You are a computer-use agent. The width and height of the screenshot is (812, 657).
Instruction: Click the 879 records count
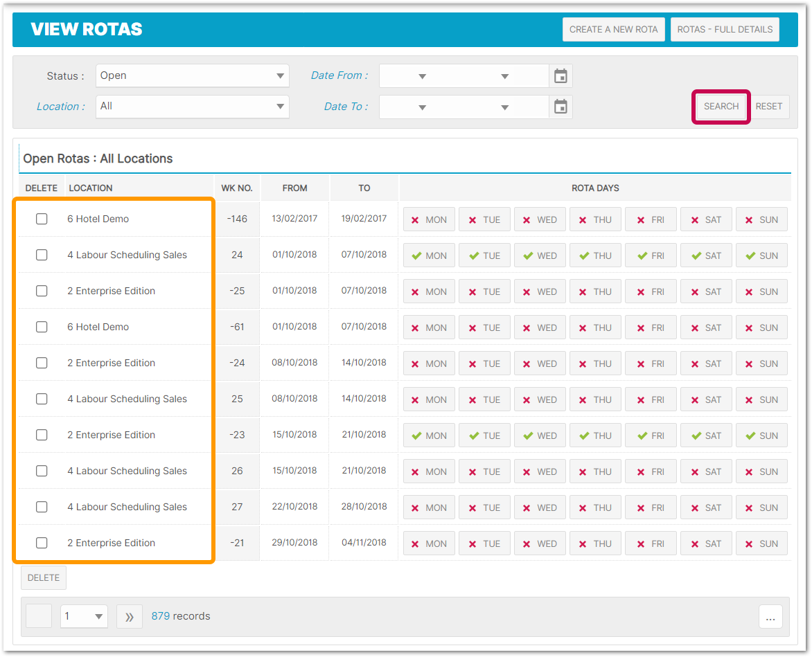coord(181,616)
